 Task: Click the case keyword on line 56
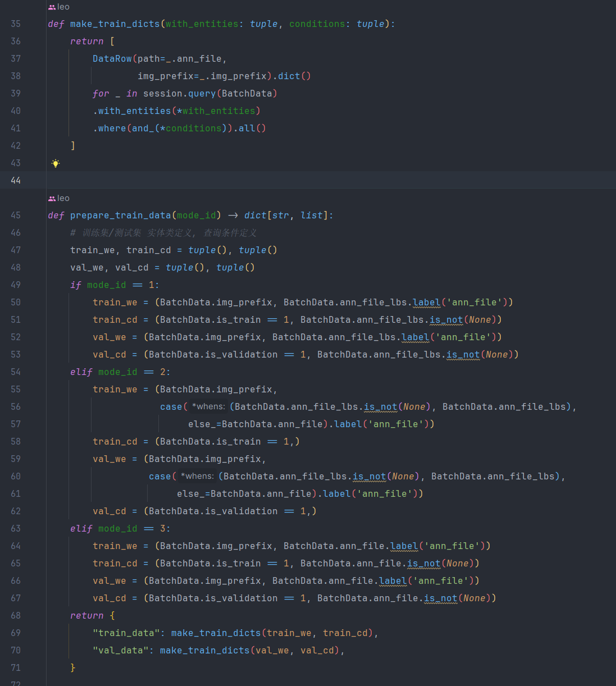tap(171, 407)
